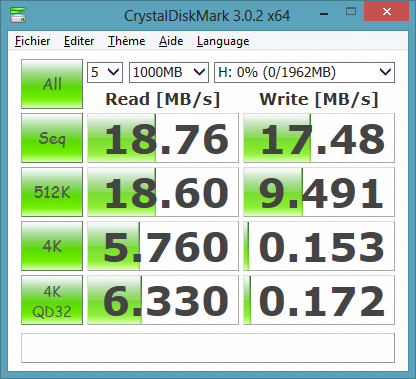416x379 pixels.
Task: Open the Language menu
Action: [x=223, y=41]
